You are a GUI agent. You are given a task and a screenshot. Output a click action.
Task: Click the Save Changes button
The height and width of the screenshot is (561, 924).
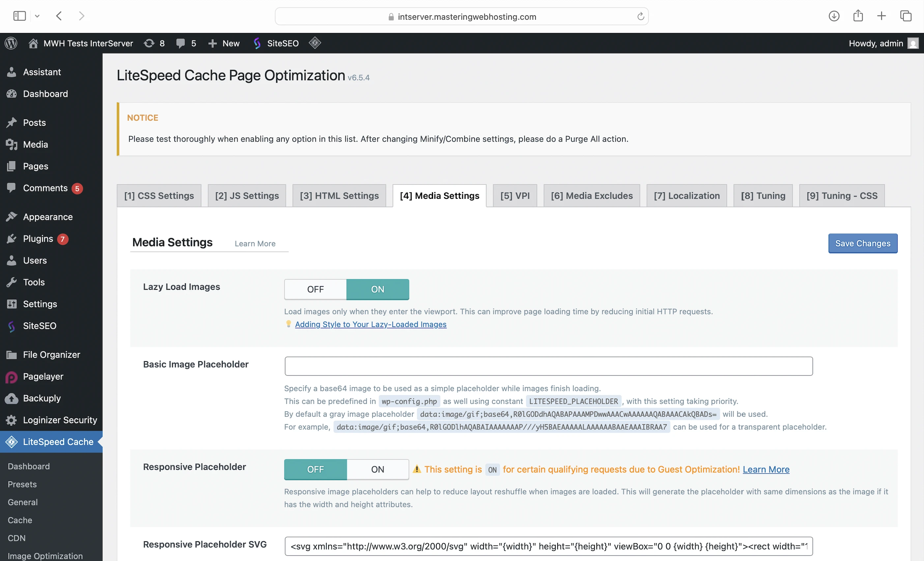(x=862, y=243)
